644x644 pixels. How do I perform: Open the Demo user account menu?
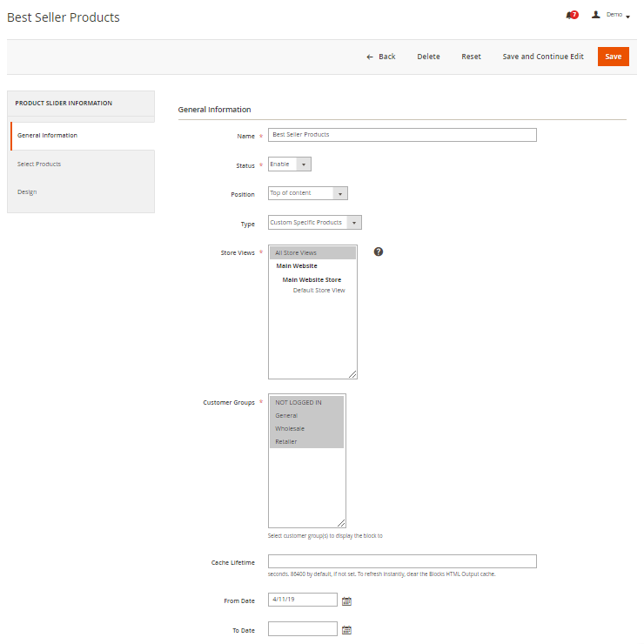tap(612, 15)
